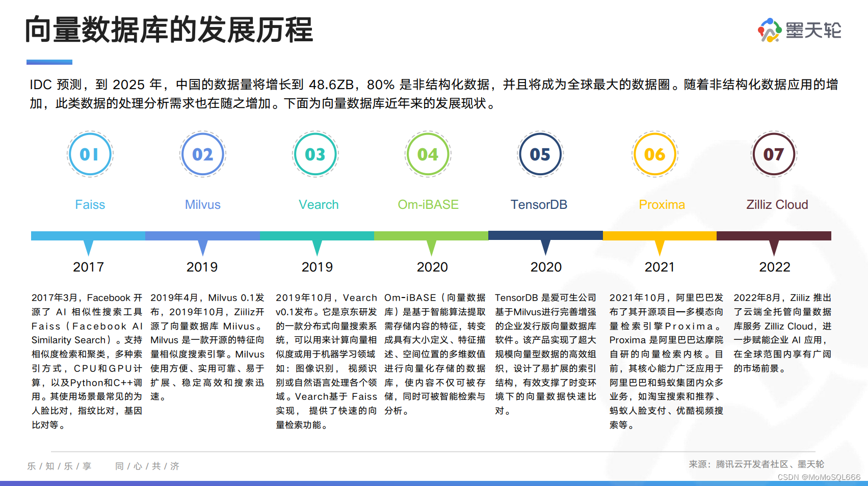The image size is (868, 486).
Task: Click the paragraph starting 2022年8月, Zilliz
Action: tap(782, 333)
